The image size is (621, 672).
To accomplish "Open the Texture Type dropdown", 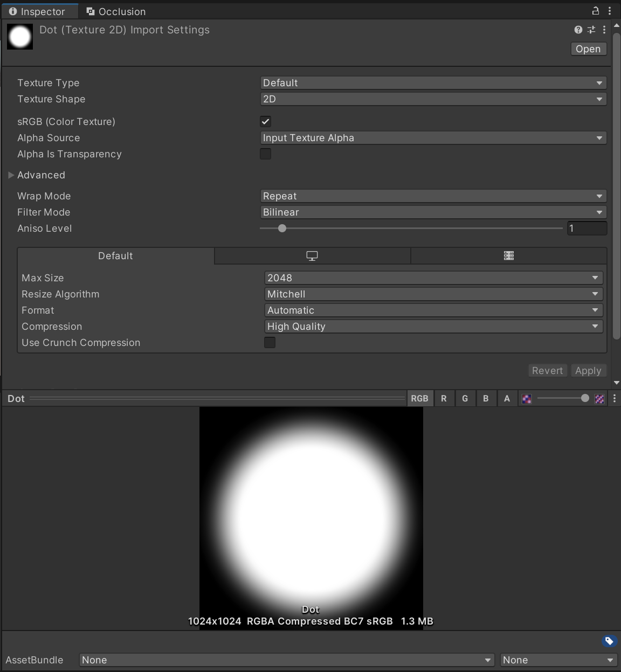I will coord(433,83).
